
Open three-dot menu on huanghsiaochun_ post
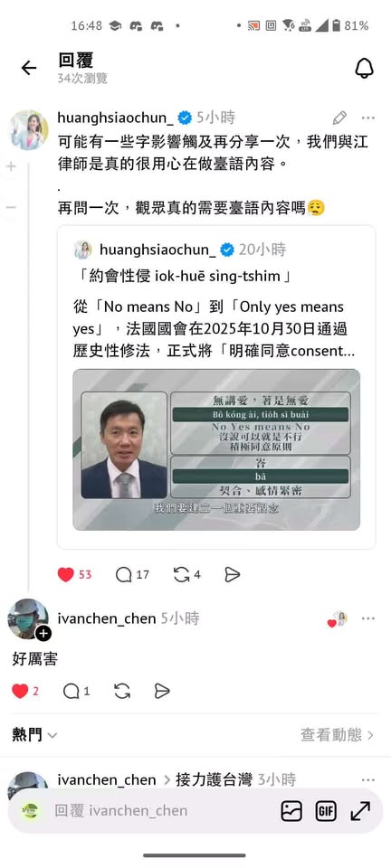pos(368,118)
